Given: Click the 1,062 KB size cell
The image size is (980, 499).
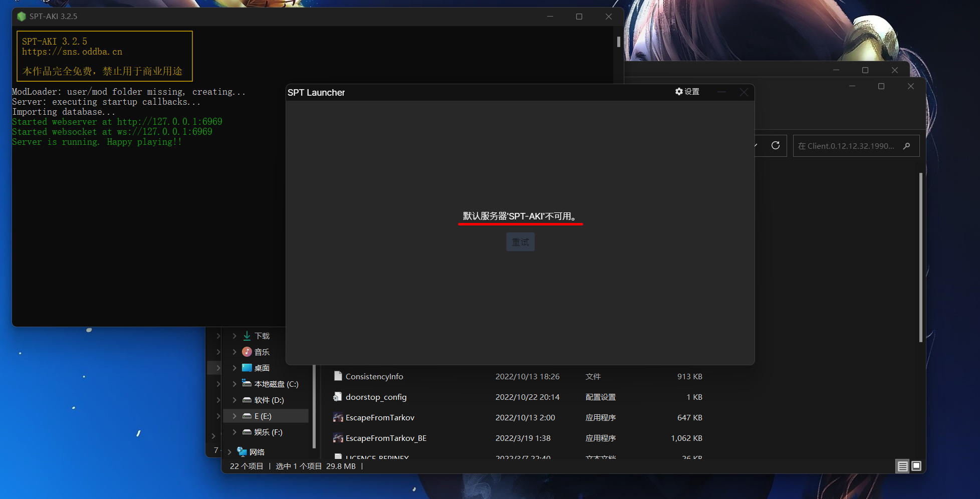Looking at the screenshot, I should [x=686, y=438].
